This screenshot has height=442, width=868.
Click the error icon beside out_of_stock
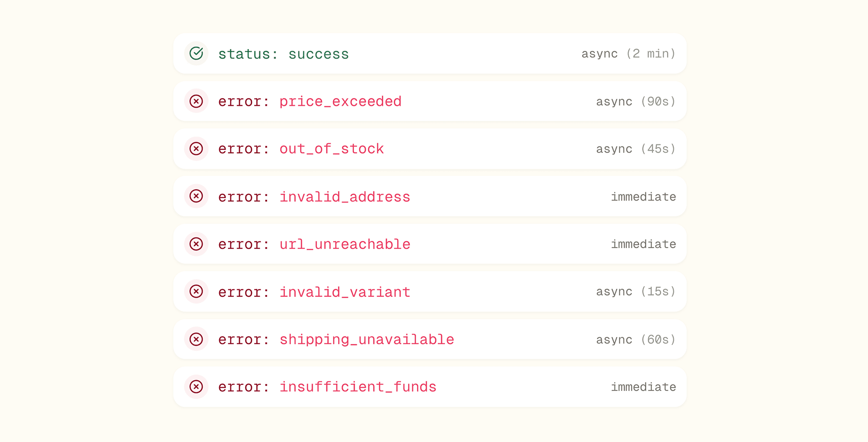[x=196, y=149]
